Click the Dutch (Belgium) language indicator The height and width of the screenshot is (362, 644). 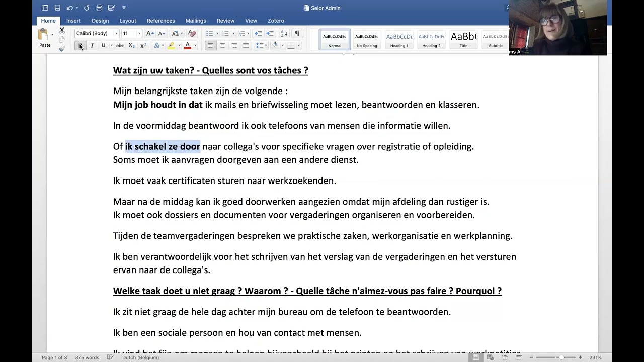click(140, 357)
